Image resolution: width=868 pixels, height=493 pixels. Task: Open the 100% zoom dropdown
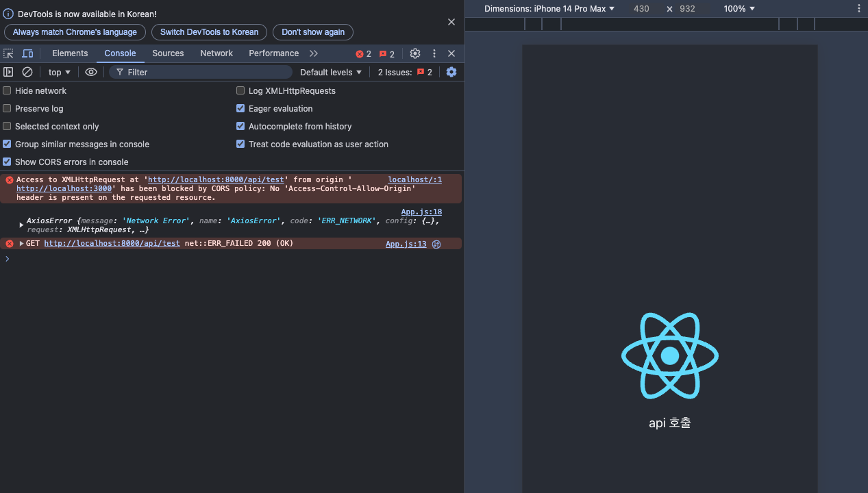tap(739, 9)
